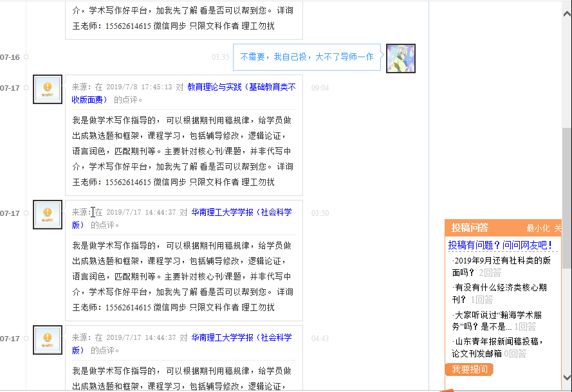Click the 07-17 square marker of the 09:04 message
572x392 pixels.
26,88
